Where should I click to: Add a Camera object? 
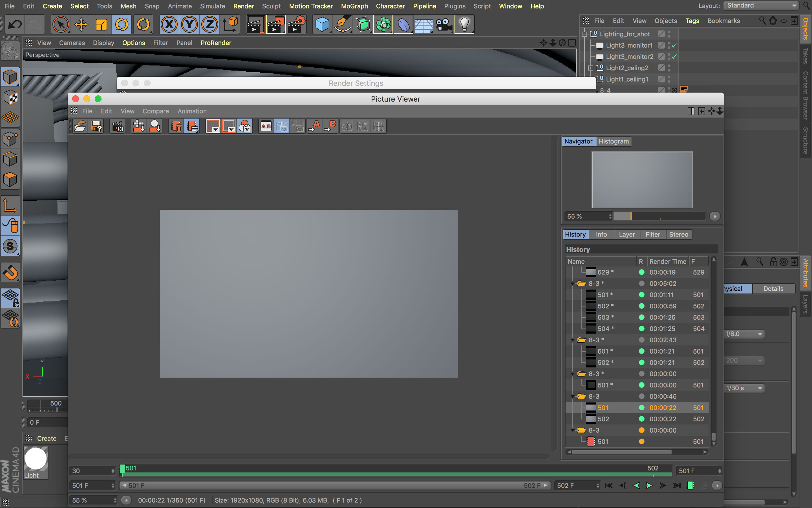point(444,25)
